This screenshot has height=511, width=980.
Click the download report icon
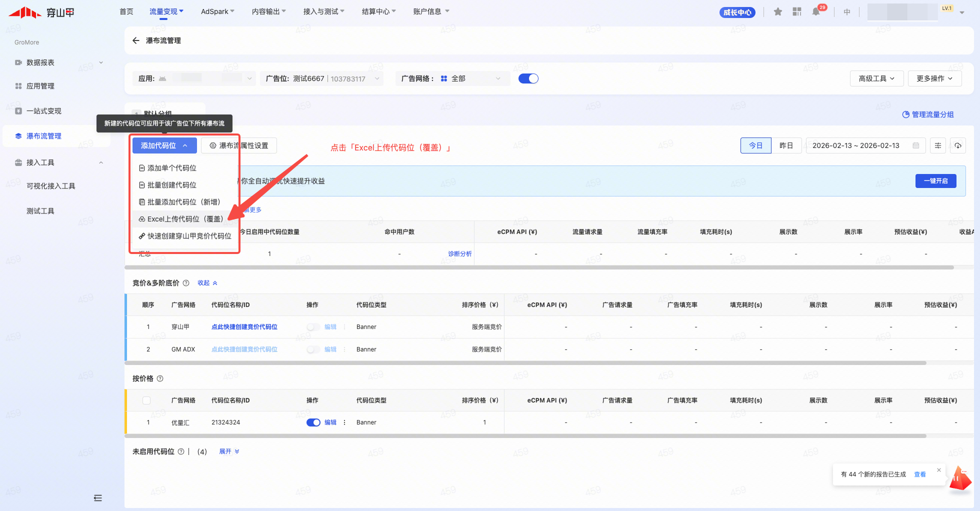tap(957, 145)
